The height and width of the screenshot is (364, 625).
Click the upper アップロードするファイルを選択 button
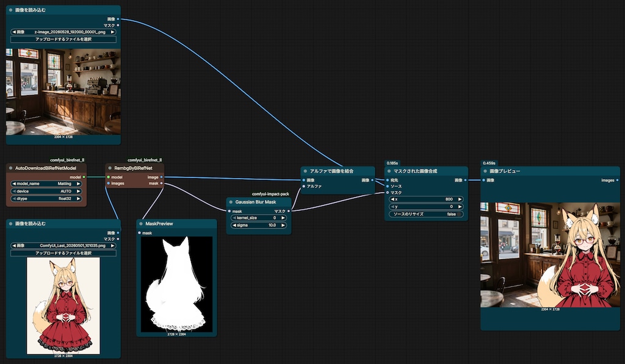(63, 40)
